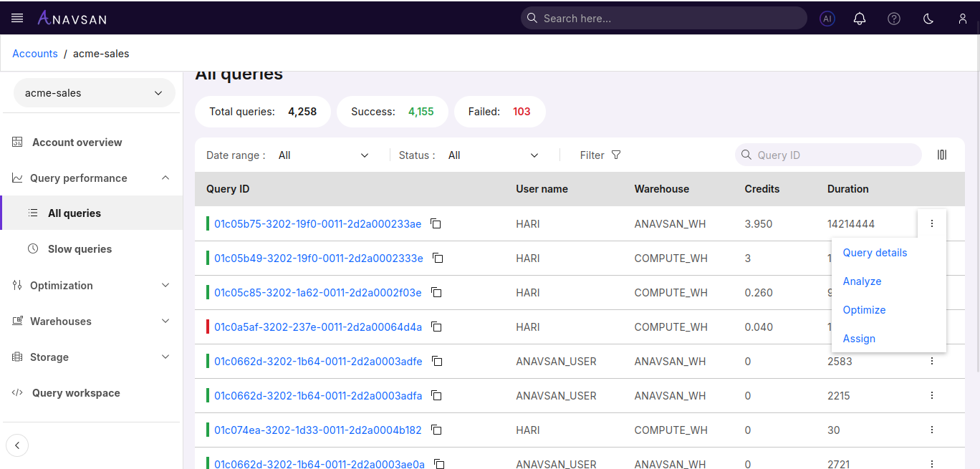Copy the first query ID using its copy icon

coord(436,223)
